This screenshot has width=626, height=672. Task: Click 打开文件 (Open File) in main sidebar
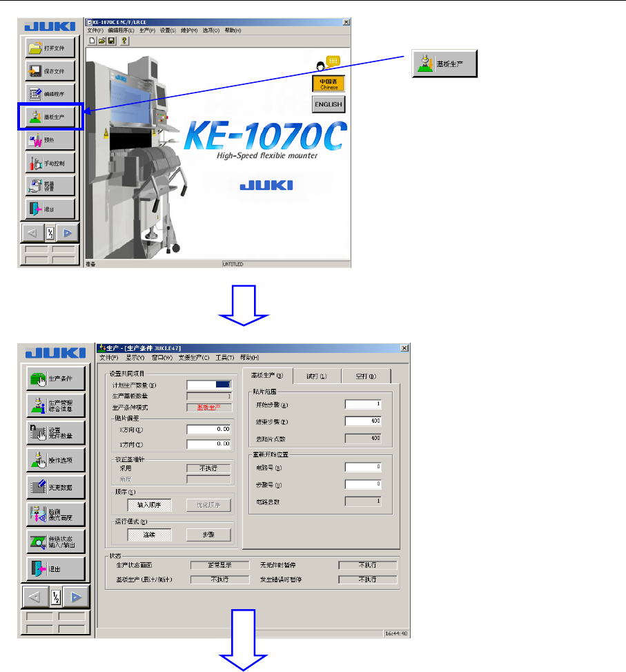[50, 48]
